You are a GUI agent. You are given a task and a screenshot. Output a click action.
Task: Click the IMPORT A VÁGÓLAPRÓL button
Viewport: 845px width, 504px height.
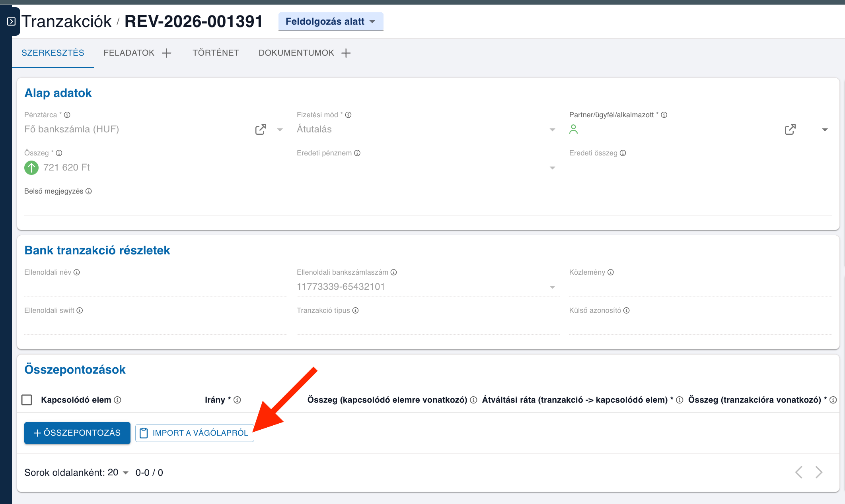pyautogui.click(x=195, y=433)
